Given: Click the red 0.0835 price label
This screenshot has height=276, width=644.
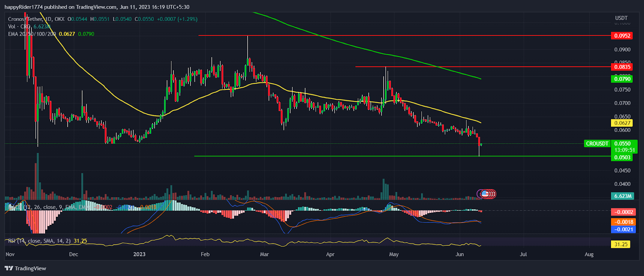Looking at the screenshot, I should point(622,67).
